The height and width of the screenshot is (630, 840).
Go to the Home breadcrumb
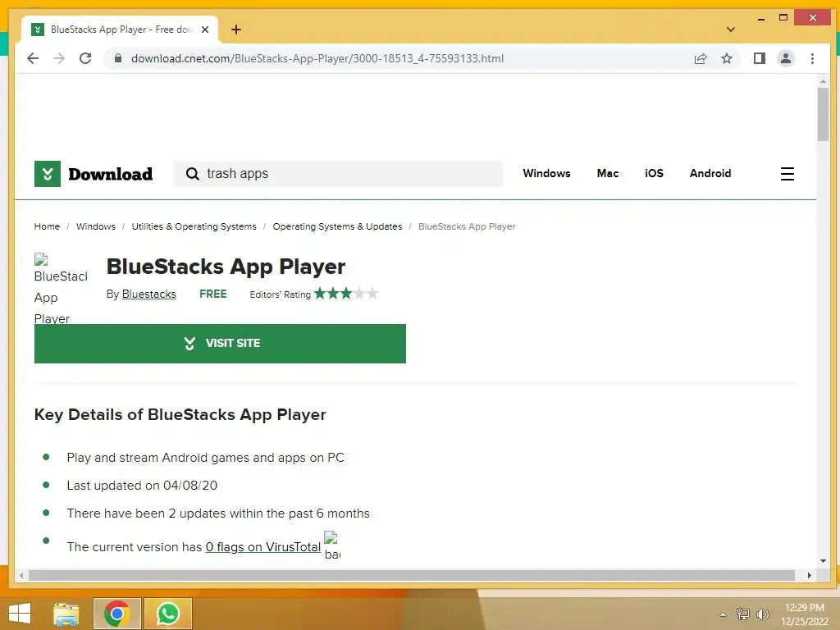[x=47, y=226]
